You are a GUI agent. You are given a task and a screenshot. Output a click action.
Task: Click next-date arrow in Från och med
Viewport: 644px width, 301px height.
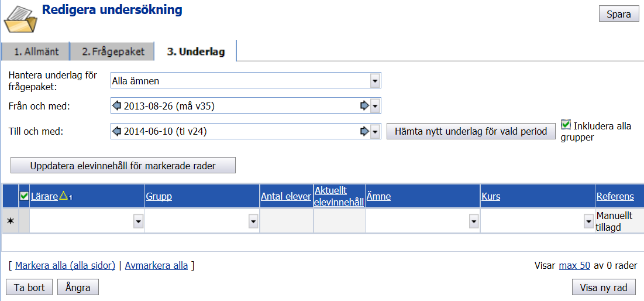(x=364, y=106)
